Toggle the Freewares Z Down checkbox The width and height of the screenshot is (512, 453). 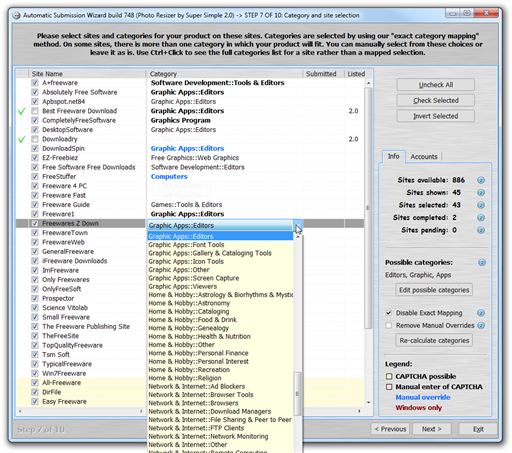click(x=35, y=223)
